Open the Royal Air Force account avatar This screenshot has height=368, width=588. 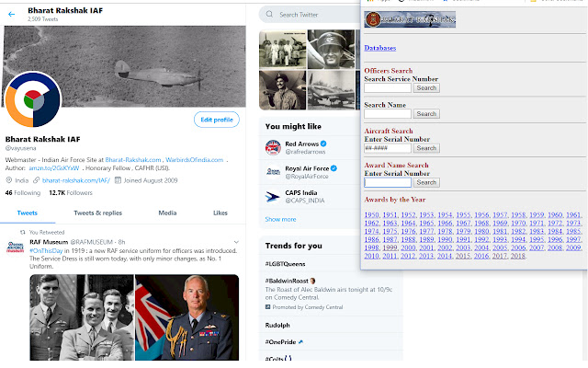pos(273,172)
